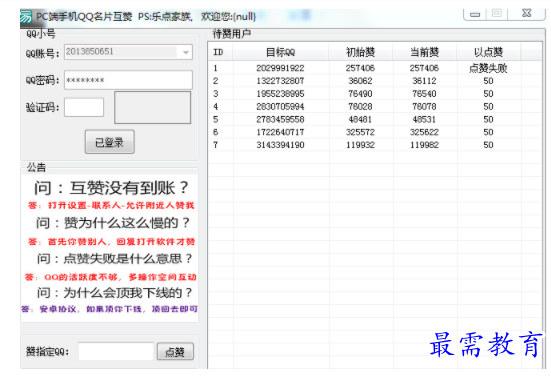This screenshot has width=551, height=376.
Task: Click the 点赞 button
Action: click(175, 352)
